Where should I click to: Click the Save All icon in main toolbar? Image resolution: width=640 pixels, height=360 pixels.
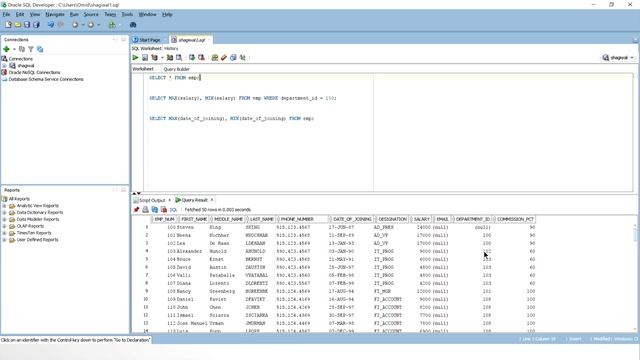tap(36, 25)
